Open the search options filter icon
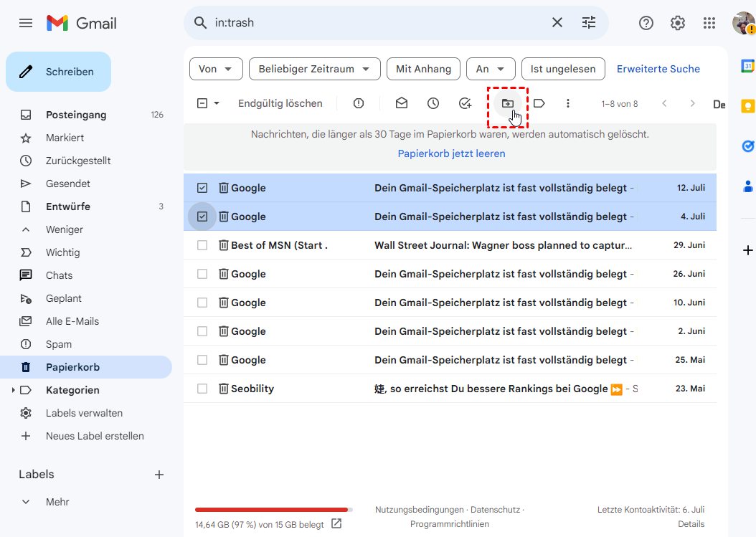756x537 pixels. click(589, 22)
